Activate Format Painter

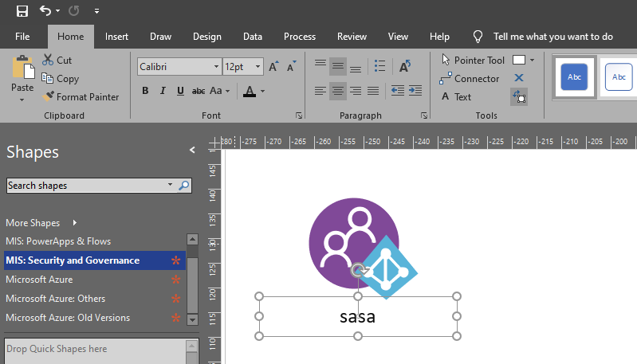(81, 96)
